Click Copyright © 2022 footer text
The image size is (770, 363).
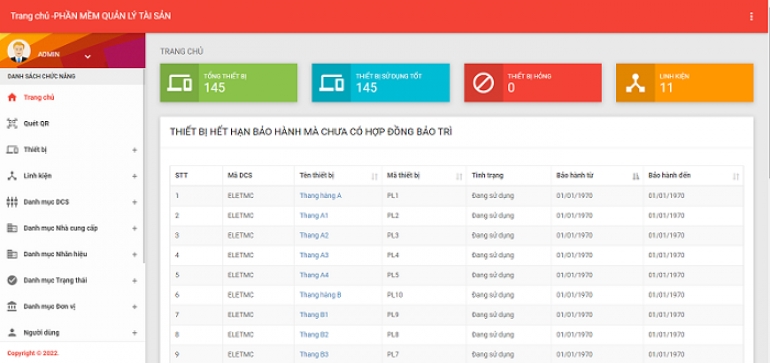click(33, 353)
